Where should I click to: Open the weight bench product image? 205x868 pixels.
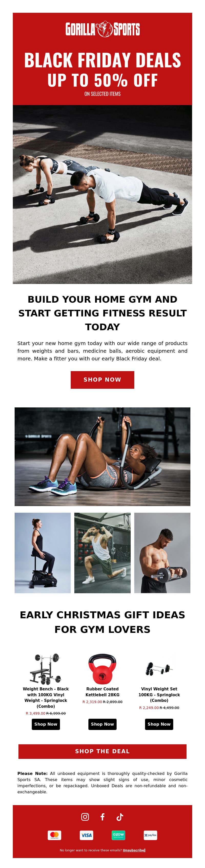pos(46,669)
